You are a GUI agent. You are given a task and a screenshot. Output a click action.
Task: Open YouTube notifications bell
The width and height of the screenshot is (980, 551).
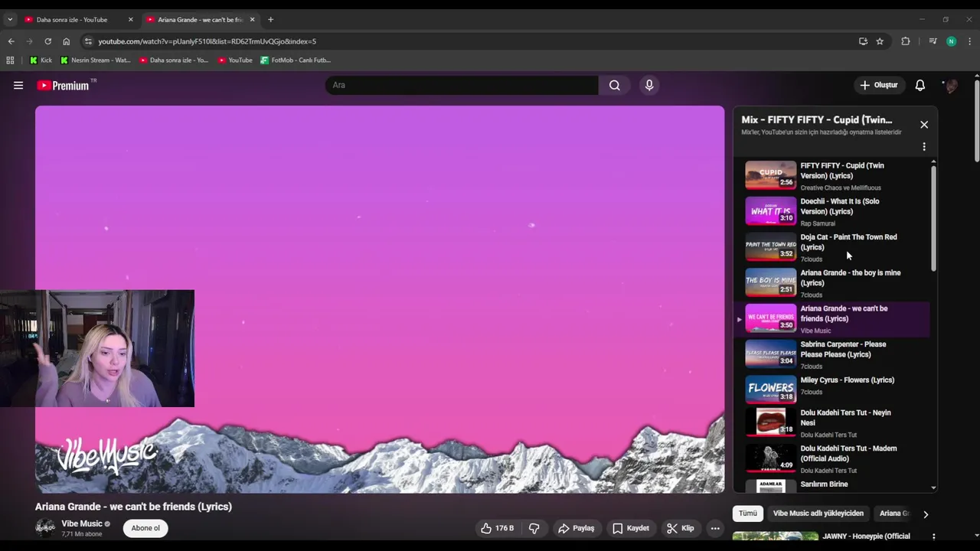pos(920,85)
